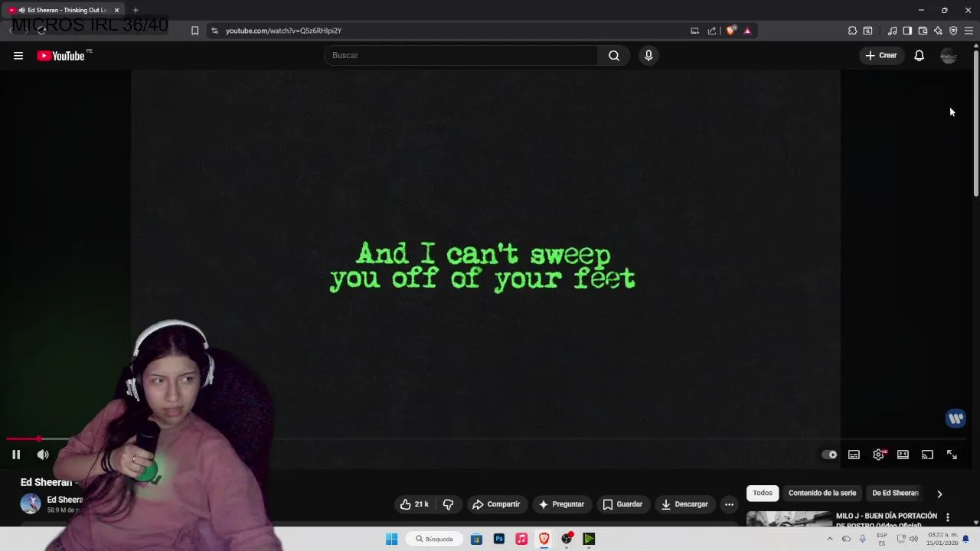Open the browser's tab search icon
The height and width of the screenshot is (551, 980).
pos(867,31)
